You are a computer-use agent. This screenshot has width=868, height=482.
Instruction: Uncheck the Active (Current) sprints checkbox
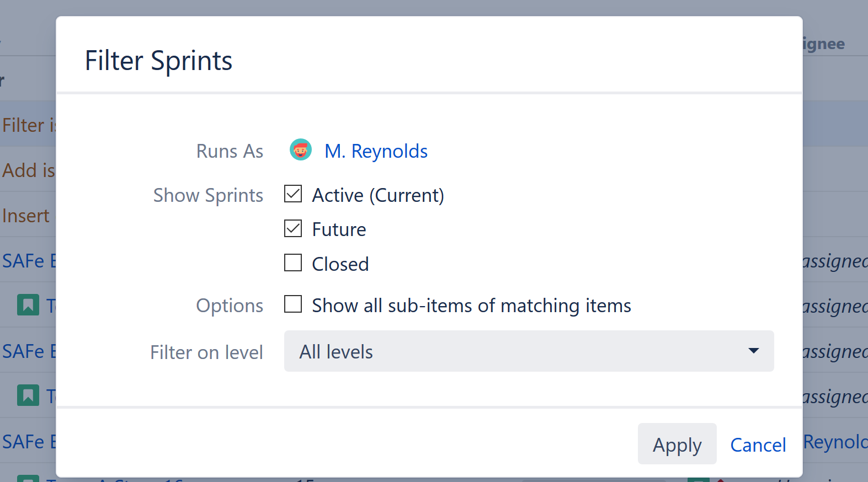point(293,194)
